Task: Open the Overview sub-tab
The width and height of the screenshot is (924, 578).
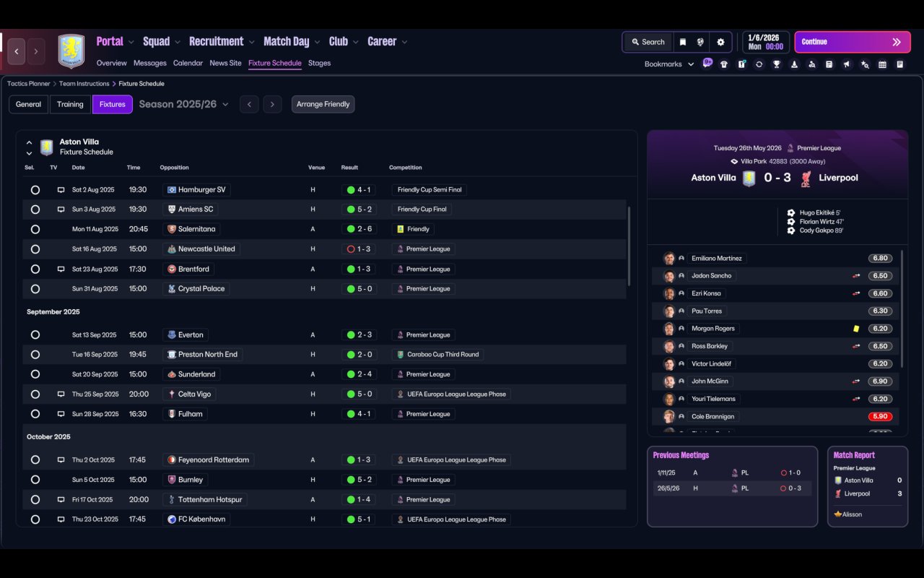Action: click(111, 64)
